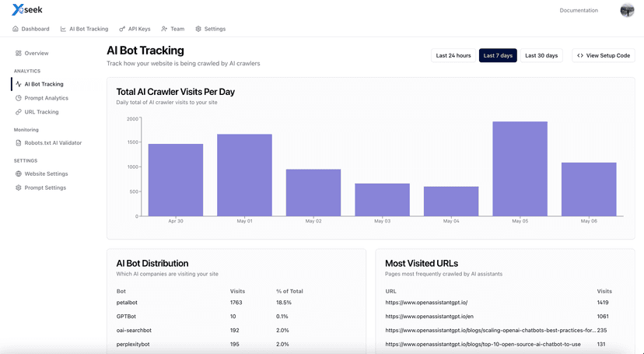The height and width of the screenshot is (354, 644).
Task: Open Overview in the sidebar
Action: (x=37, y=53)
